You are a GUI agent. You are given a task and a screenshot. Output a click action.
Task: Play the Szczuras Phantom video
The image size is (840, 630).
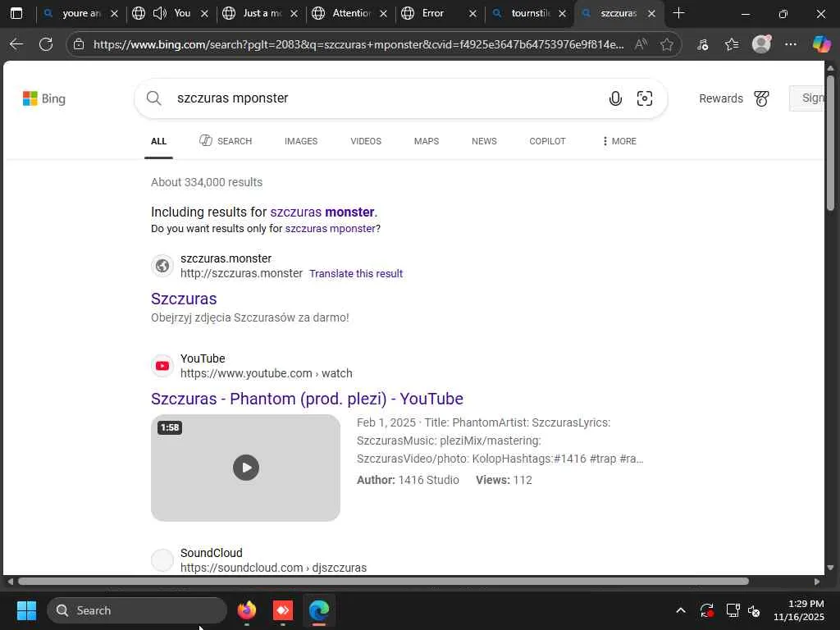246,468
